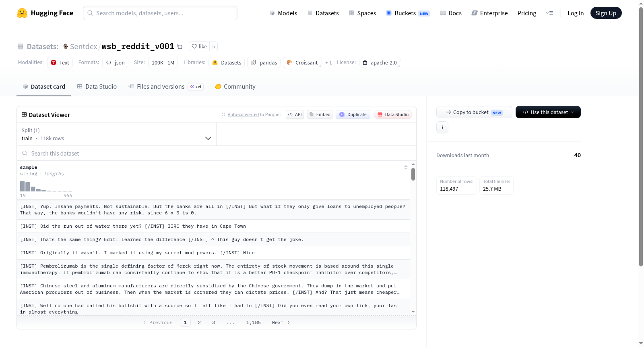Select current page 1 button
The width and height of the screenshot is (644, 347).
[185, 322]
